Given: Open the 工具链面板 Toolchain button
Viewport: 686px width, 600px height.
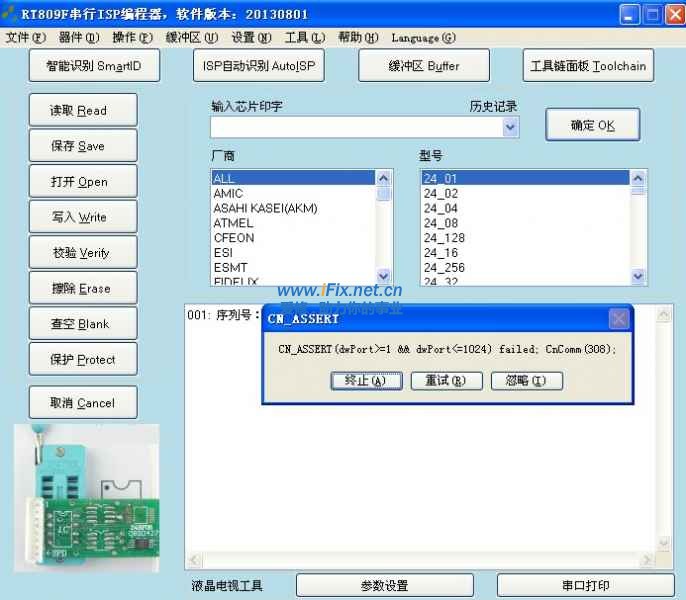Looking at the screenshot, I should [588, 66].
